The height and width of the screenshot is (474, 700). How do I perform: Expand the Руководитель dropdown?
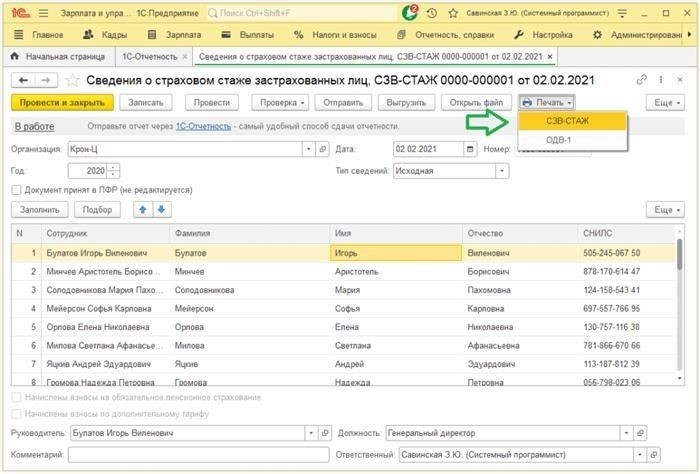[x=311, y=433]
